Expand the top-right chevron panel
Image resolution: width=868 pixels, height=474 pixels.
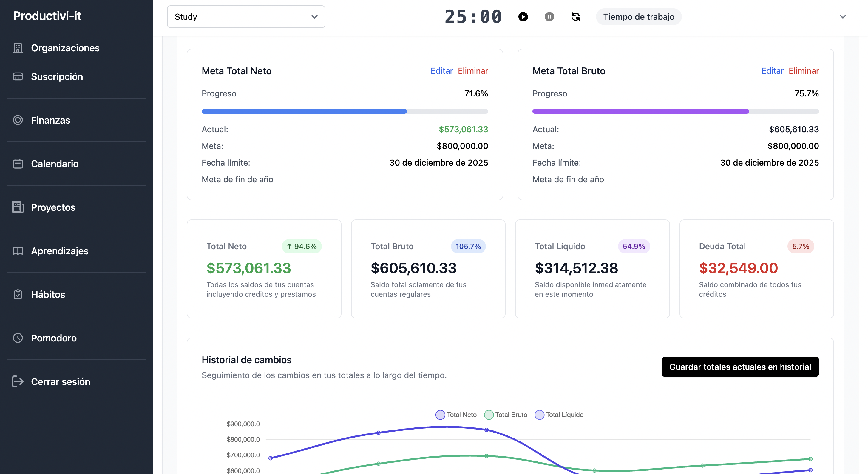pyautogui.click(x=843, y=16)
